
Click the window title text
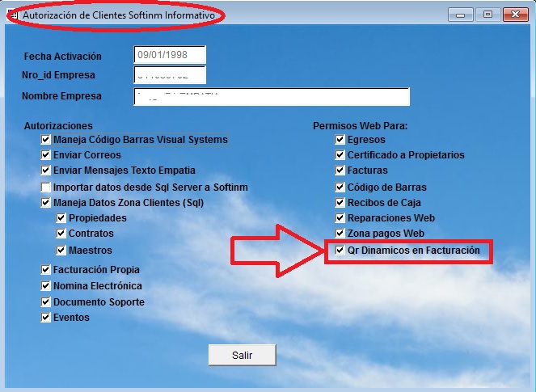pyautogui.click(x=119, y=15)
